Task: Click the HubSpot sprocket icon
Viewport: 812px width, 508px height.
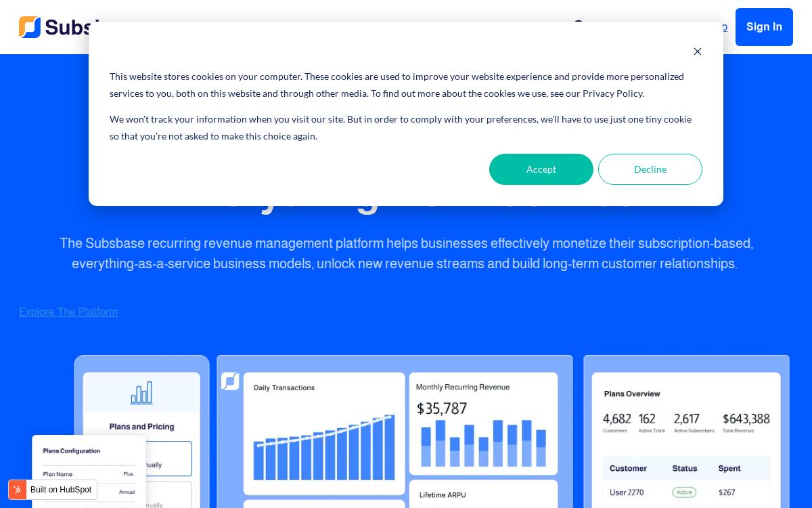Action: (x=18, y=490)
